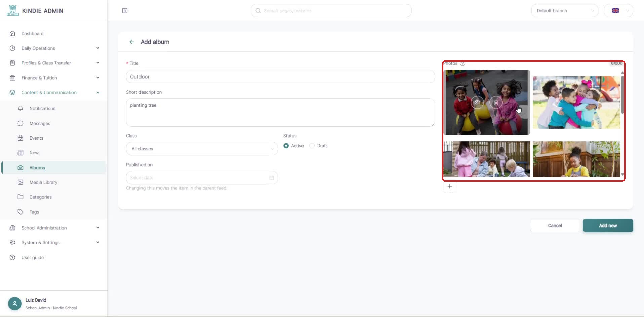This screenshot has height=317, width=644.
Task: Preview first photo with eye icon
Action: click(x=477, y=102)
